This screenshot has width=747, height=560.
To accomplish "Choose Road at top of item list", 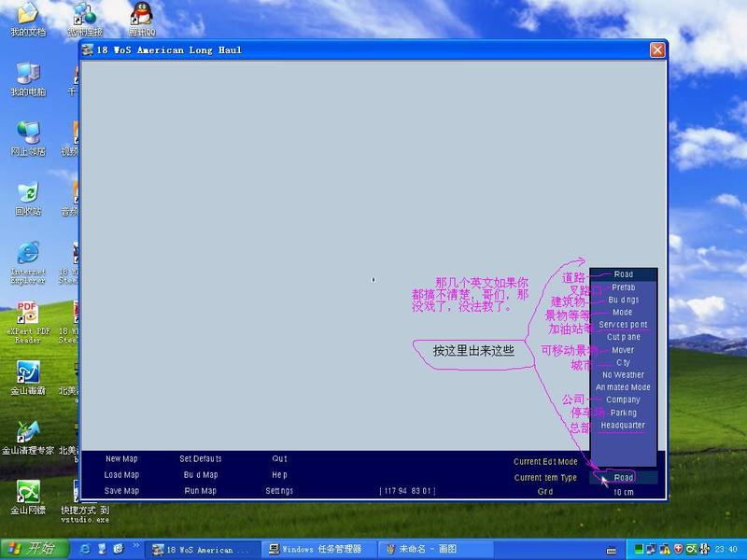I will point(624,274).
